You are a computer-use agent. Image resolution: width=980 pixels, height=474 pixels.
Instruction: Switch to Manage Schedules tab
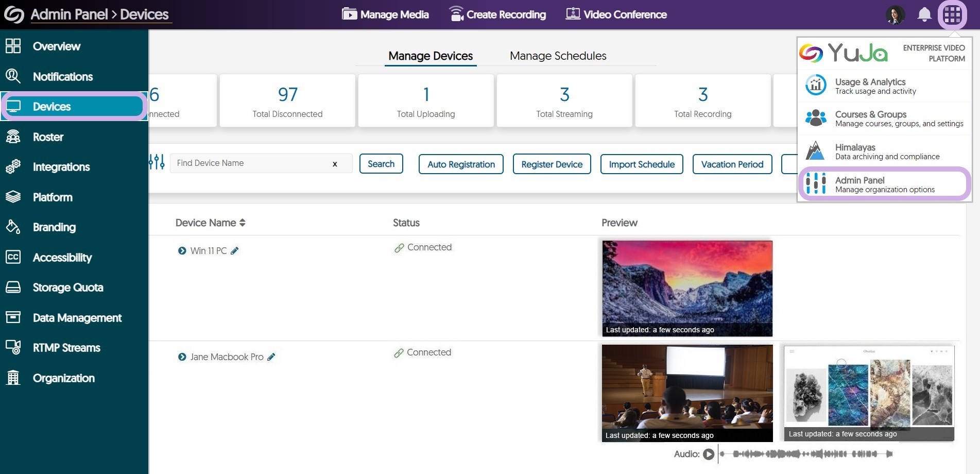point(558,56)
